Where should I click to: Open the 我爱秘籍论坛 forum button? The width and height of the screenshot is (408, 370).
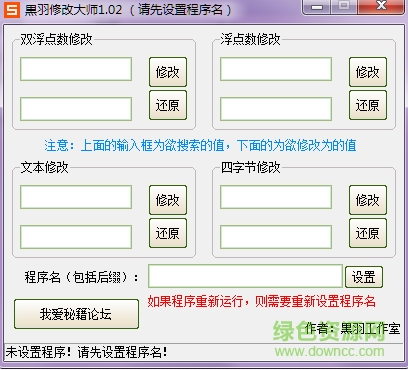coord(76,314)
